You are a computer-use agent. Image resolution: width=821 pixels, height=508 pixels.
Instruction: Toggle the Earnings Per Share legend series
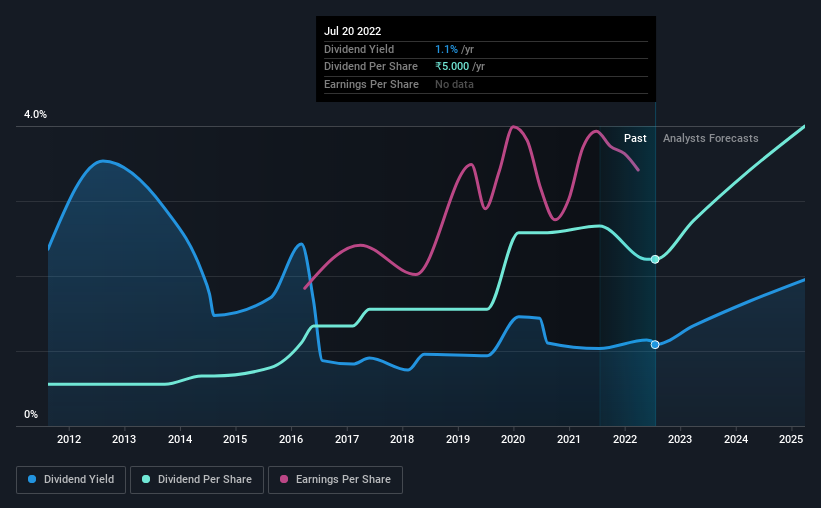(x=335, y=480)
